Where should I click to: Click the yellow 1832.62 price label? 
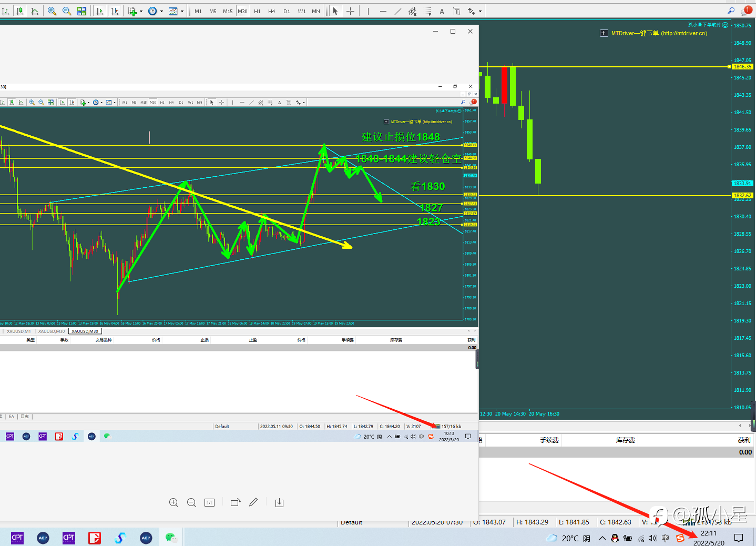click(x=742, y=195)
